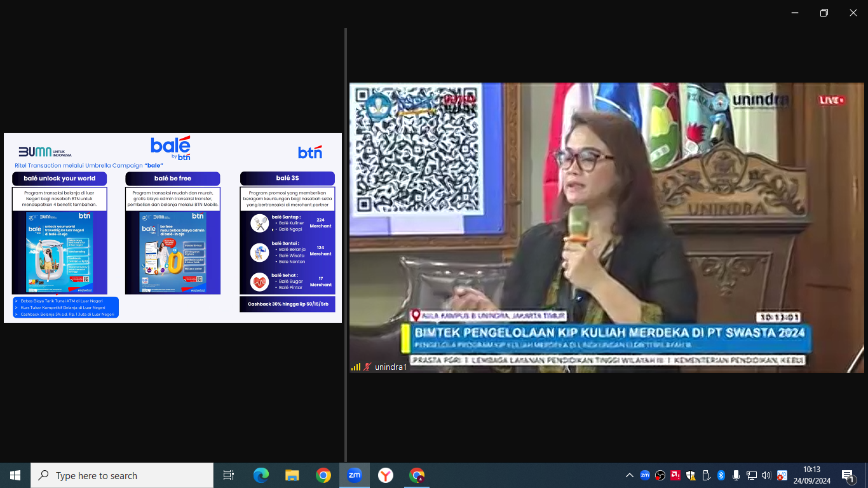Click the "17 Merchant" text on slide

coord(320,281)
